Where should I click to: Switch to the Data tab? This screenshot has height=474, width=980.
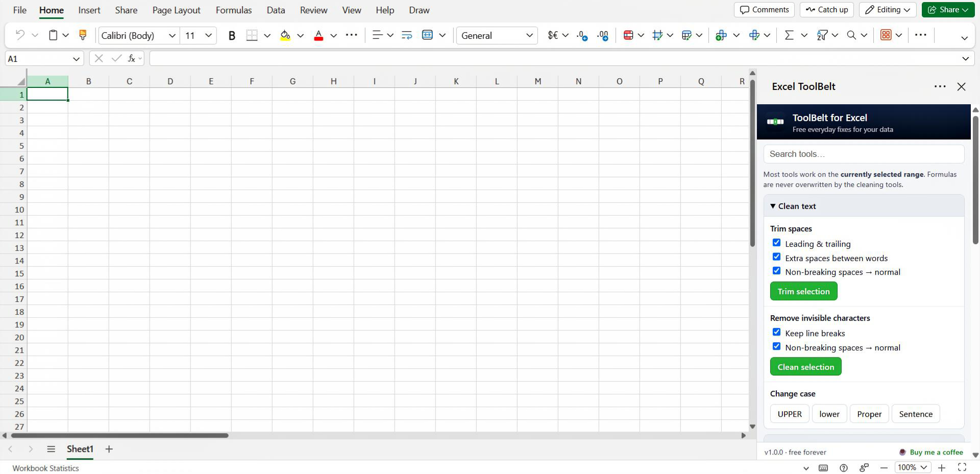(276, 10)
